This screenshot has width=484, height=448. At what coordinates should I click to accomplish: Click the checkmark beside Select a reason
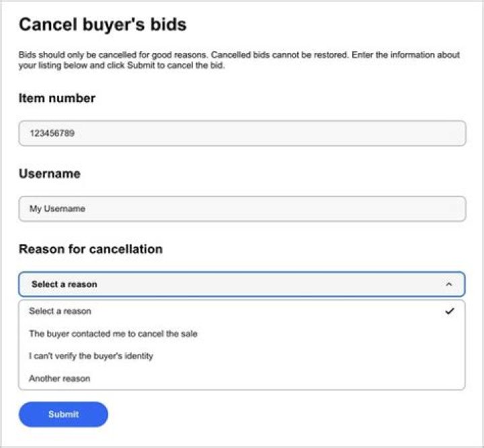point(450,311)
